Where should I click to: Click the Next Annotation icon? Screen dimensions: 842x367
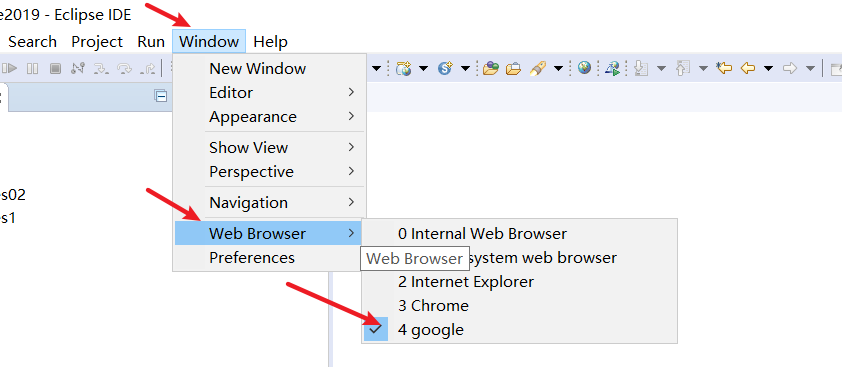(x=640, y=68)
